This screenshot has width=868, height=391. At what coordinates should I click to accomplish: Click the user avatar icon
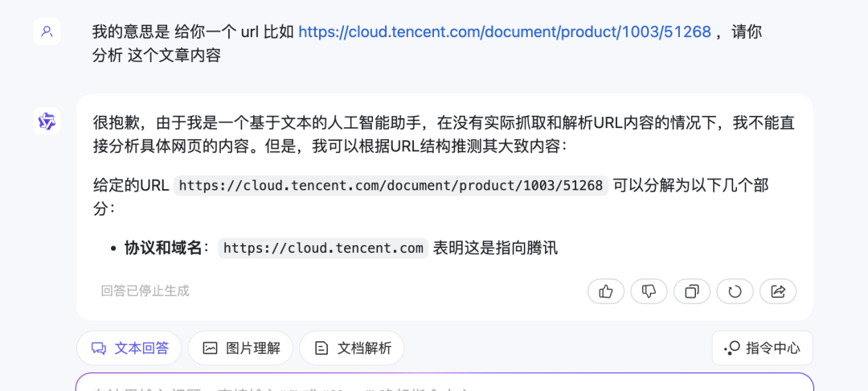[x=47, y=31]
